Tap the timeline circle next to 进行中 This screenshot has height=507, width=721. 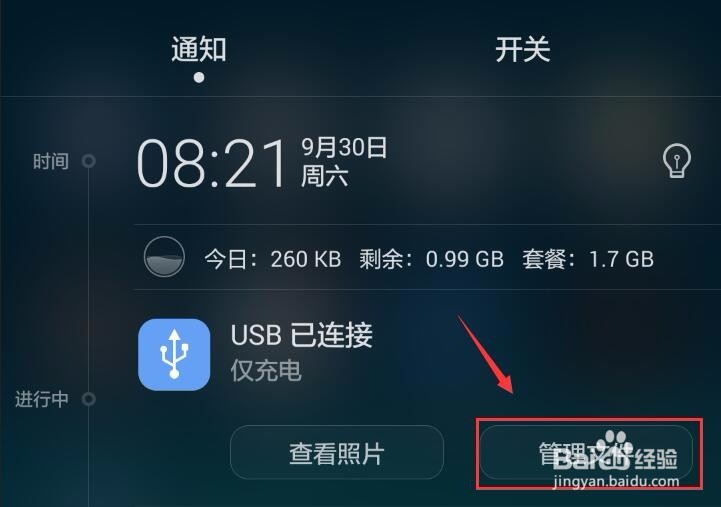[x=88, y=399]
